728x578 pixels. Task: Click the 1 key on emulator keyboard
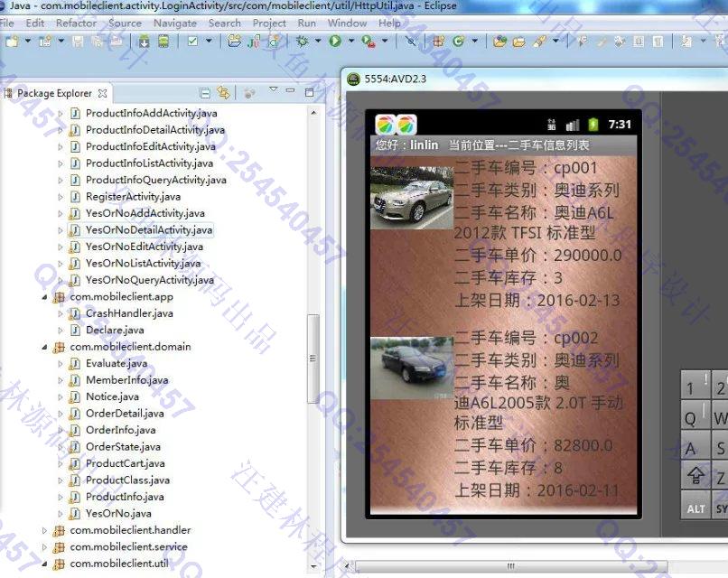[695, 387]
